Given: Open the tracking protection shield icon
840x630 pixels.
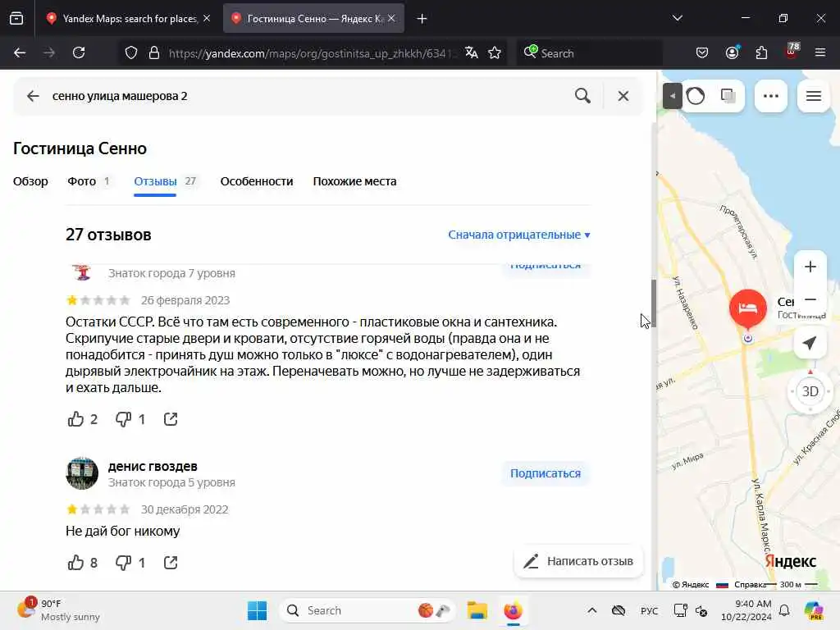Looking at the screenshot, I should 131,53.
